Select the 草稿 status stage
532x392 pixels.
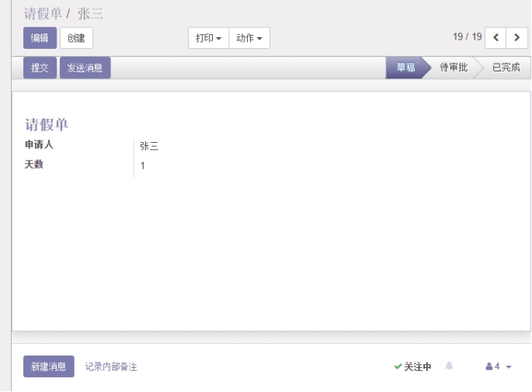[405, 68]
